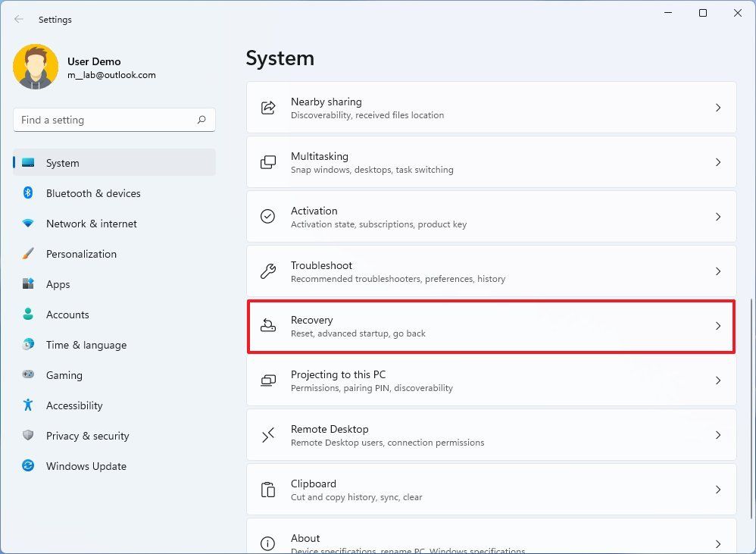Click the Clipboard icon in list
Screen dimensions: 756x554
268,490
